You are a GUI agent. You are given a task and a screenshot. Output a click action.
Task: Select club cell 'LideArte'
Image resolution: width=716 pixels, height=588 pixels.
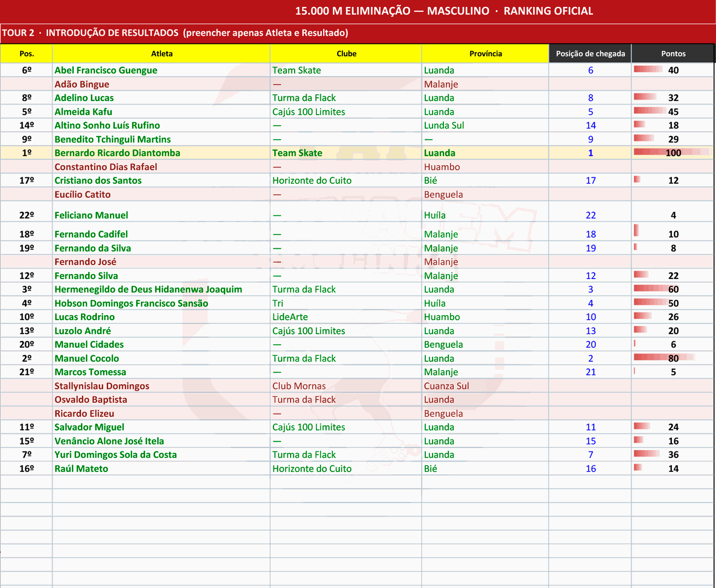(346, 317)
